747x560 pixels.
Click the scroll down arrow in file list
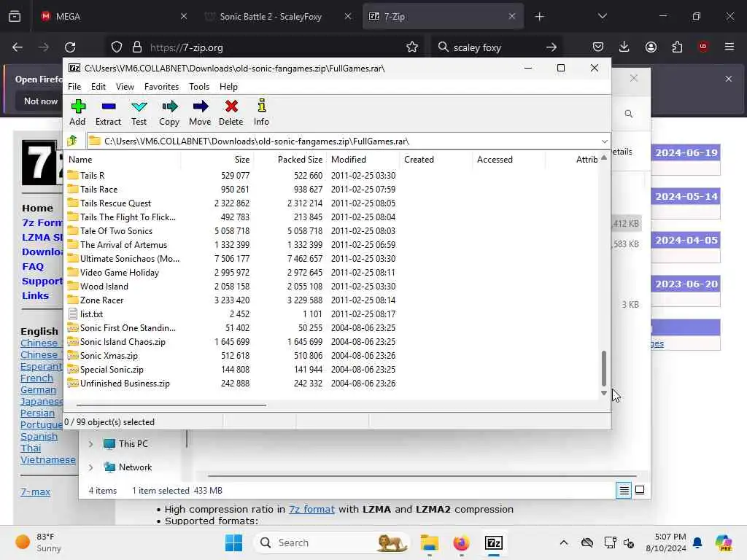[604, 393]
